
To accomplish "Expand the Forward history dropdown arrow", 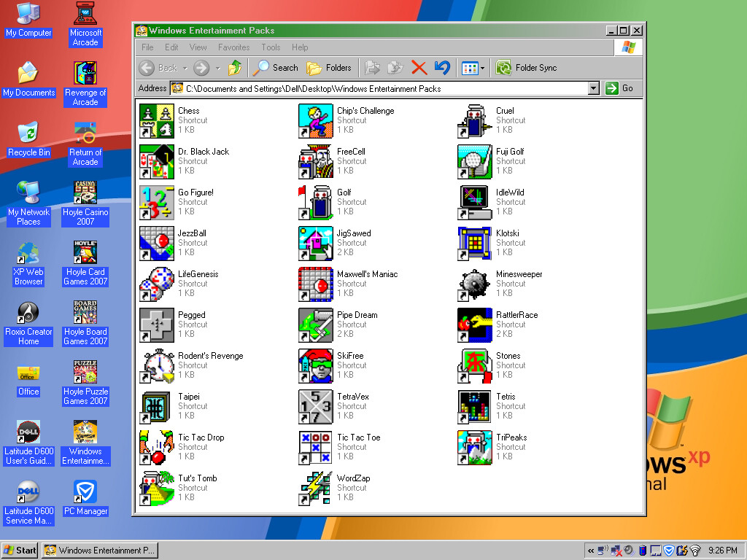I will tap(217, 68).
